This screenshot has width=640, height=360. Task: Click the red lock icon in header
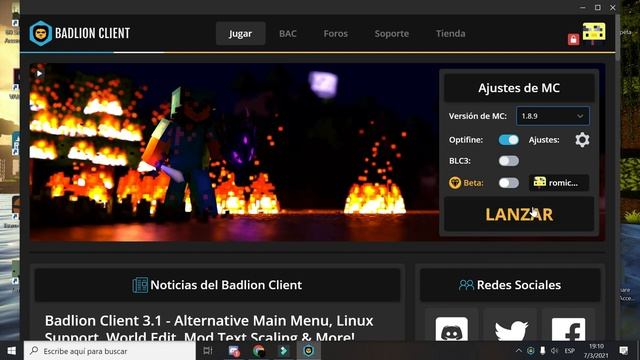[573, 39]
